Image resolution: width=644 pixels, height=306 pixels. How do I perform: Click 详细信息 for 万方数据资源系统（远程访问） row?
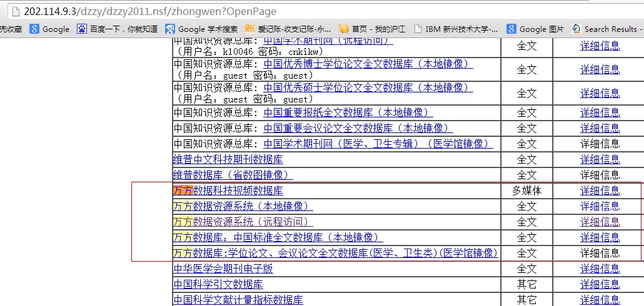pyautogui.click(x=600, y=222)
